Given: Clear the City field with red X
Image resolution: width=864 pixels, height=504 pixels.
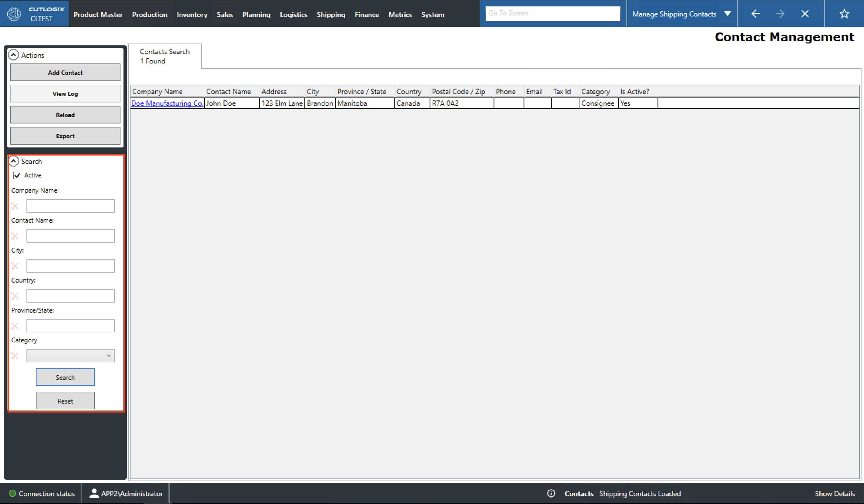Looking at the screenshot, I should point(15,266).
